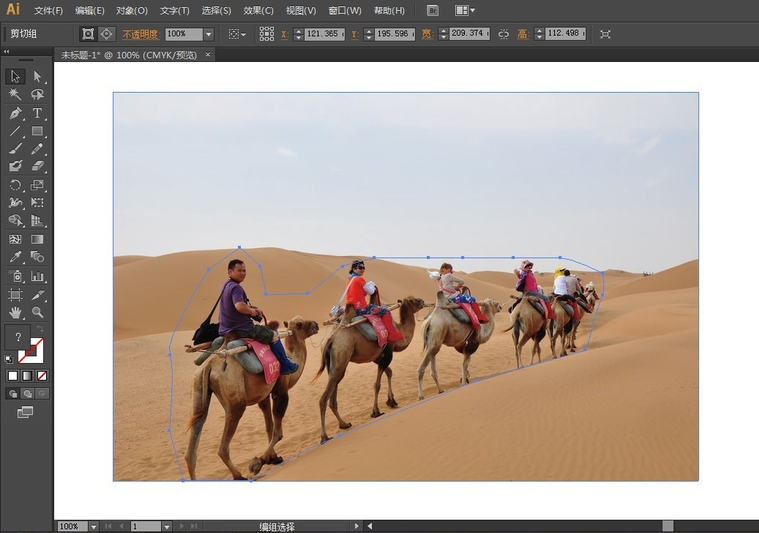
Task: Select the Zoom tool
Action: point(37,312)
